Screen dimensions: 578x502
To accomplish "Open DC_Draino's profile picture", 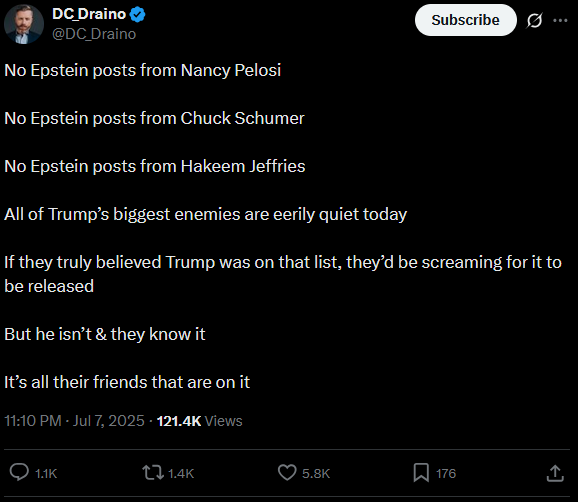I will [x=24, y=24].
